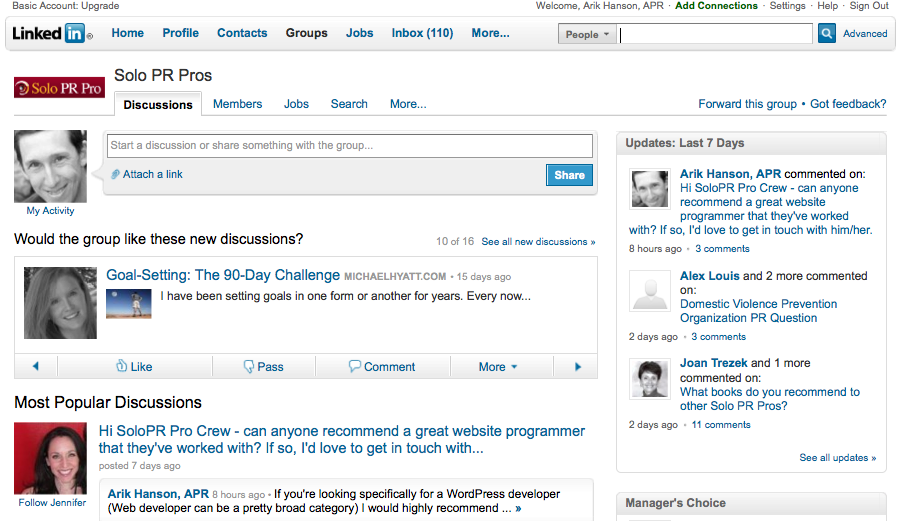897x521 pixels.
Task: Click the profile photo above My Activity
Action: coord(50,166)
